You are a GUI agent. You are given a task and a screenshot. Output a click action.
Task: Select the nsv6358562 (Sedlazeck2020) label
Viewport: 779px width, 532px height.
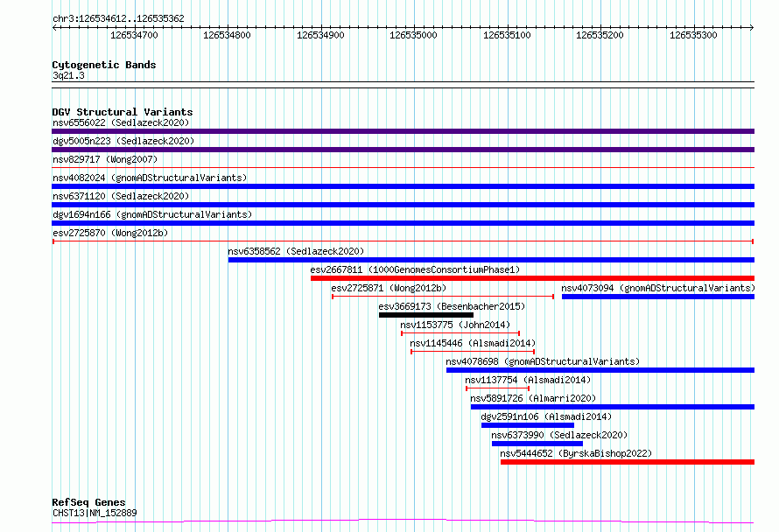click(296, 251)
